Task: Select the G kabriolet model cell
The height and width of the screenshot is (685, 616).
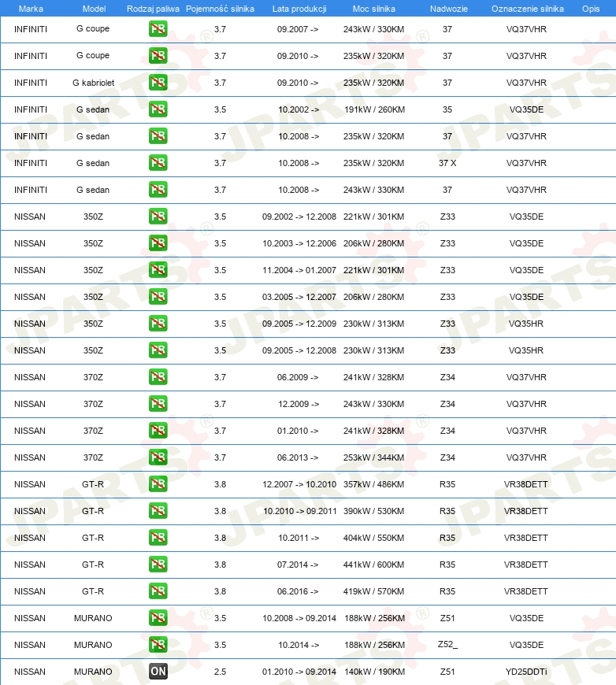Action: tap(93, 83)
